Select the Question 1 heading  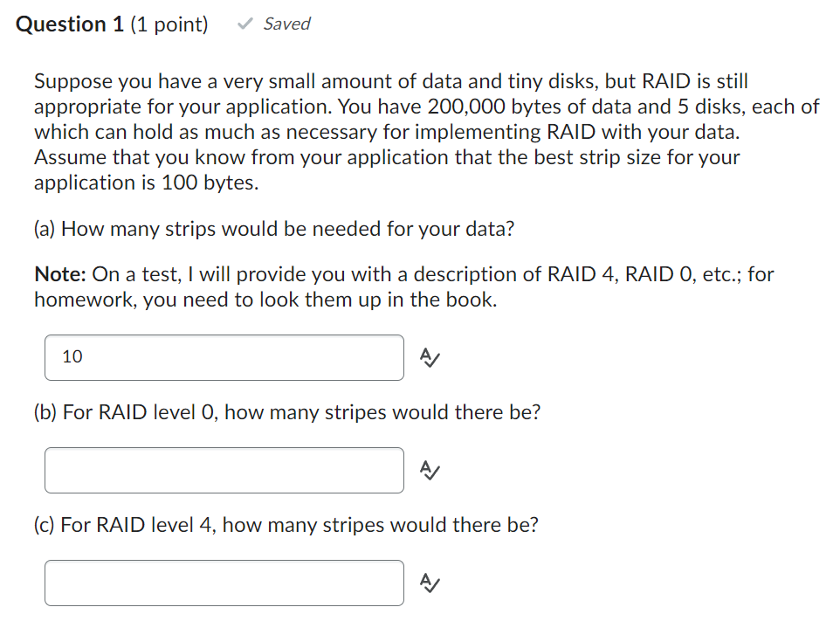70,24
